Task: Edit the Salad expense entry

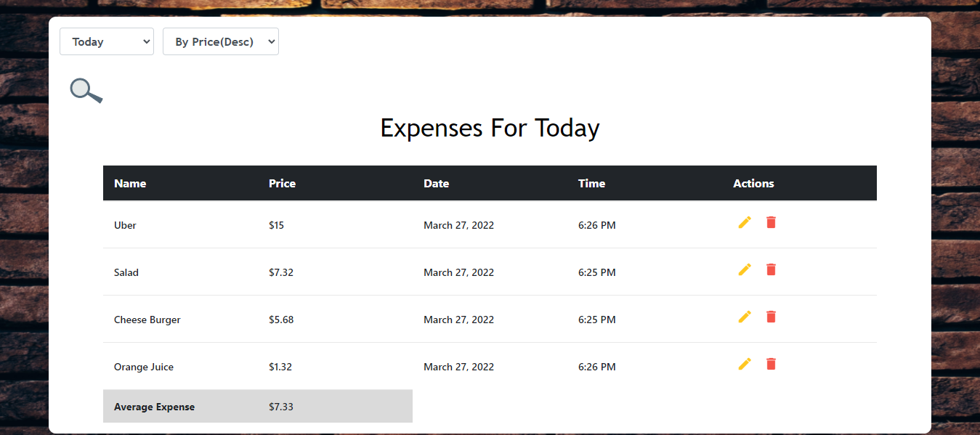Action: pos(745,269)
